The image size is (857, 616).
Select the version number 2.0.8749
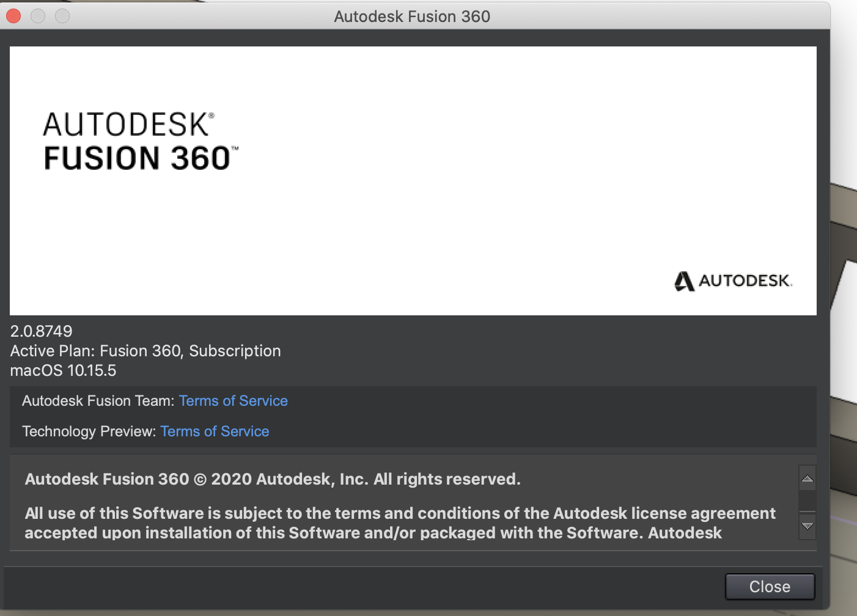tap(40, 331)
